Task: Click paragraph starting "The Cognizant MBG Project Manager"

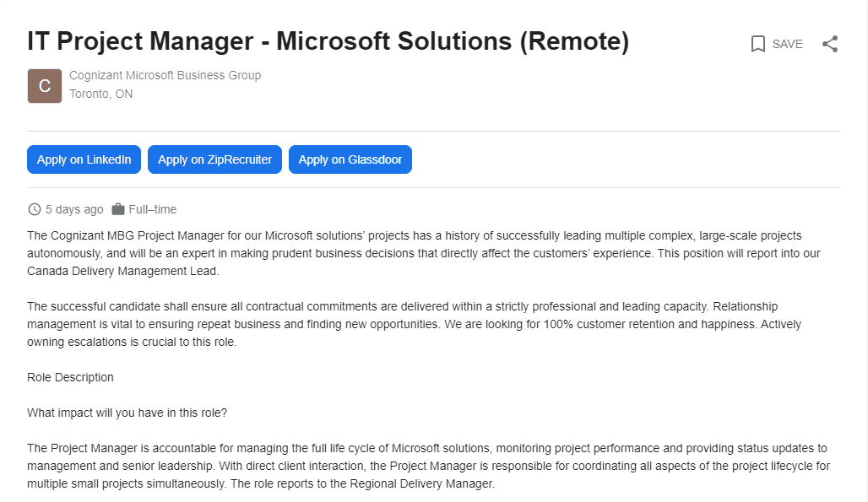Action: pyautogui.click(x=424, y=253)
